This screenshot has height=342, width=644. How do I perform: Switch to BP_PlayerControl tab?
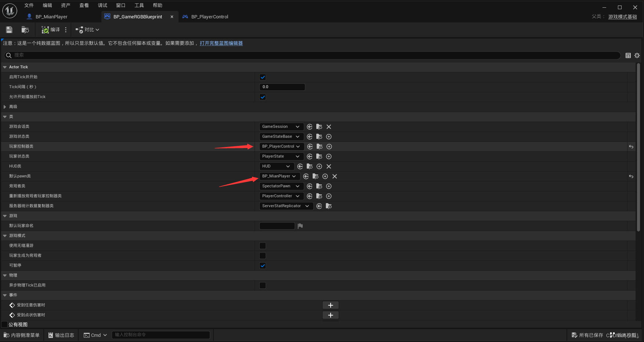pyautogui.click(x=210, y=17)
